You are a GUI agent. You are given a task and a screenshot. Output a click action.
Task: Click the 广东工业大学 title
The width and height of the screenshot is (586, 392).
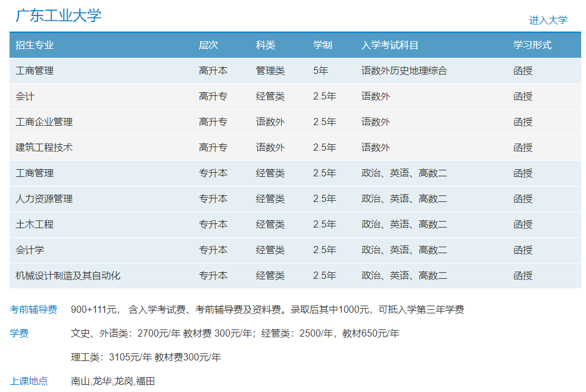58,15
